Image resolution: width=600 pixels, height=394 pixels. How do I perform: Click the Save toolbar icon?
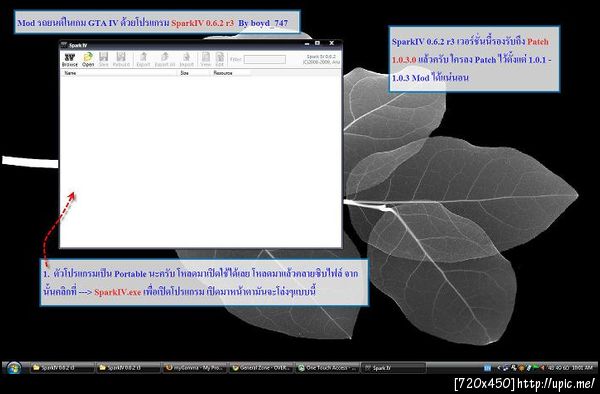(x=103, y=60)
